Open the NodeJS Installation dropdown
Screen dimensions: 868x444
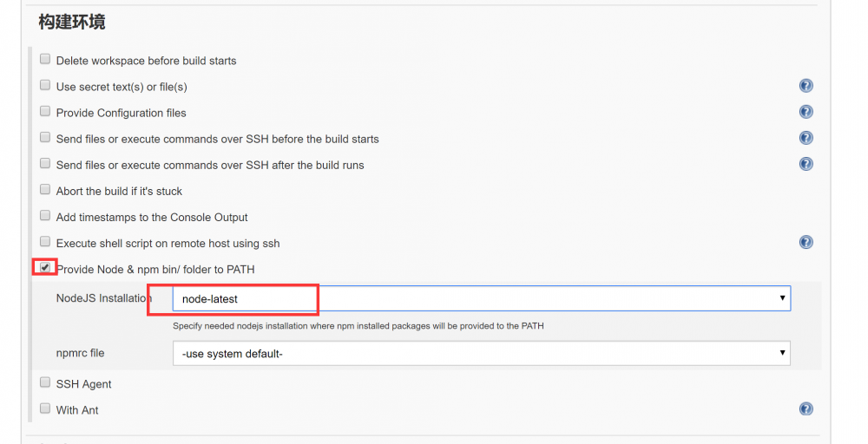(x=481, y=298)
